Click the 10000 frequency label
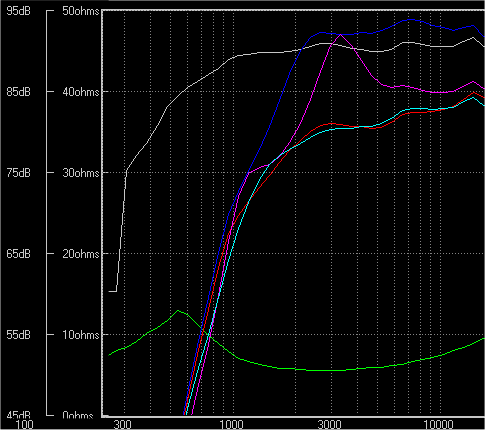 438,425
